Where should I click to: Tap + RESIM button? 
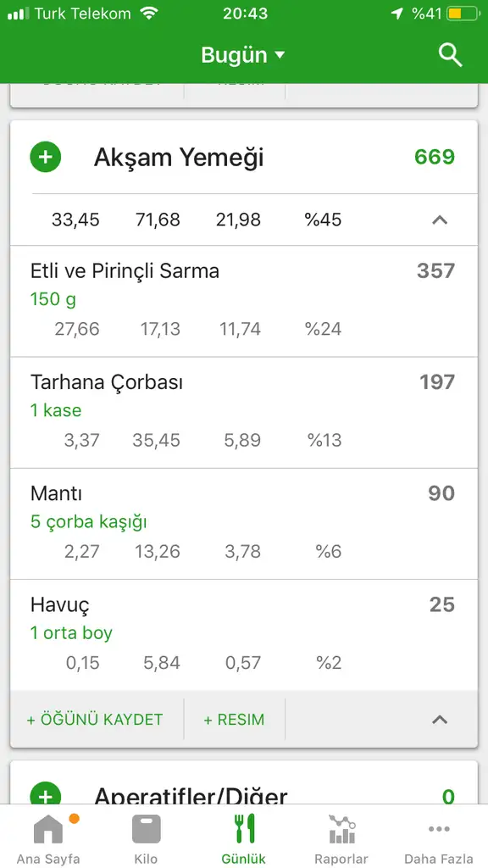[x=234, y=720]
